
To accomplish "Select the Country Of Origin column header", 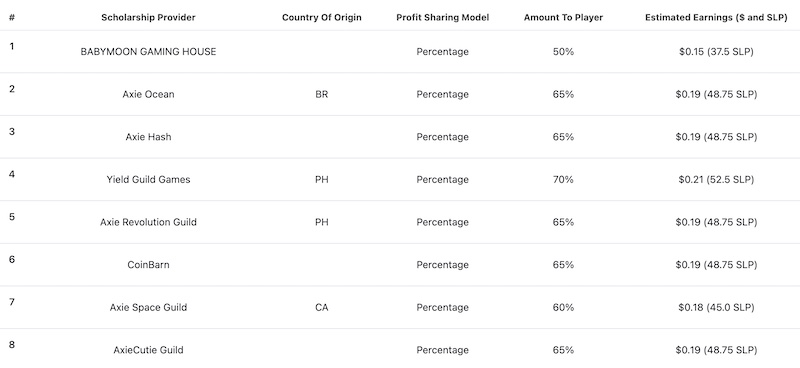I will 321,17.
